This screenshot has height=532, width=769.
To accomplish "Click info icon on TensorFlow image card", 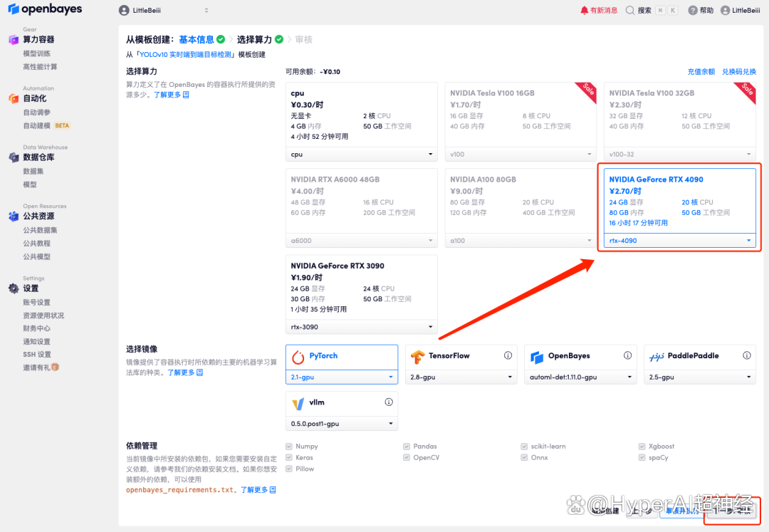I will [x=508, y=355].
